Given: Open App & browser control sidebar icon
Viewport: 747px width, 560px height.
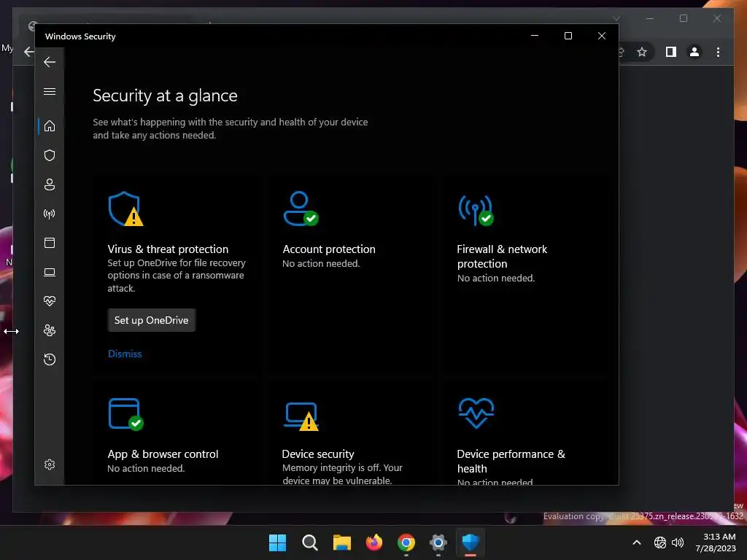Looking at the screenshot, I should pyautogui.click(x=50, y=243).
